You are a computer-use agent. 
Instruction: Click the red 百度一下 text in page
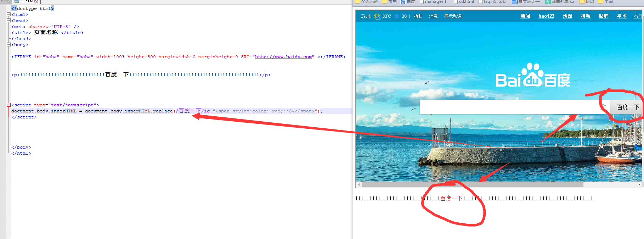pos(451,199)
